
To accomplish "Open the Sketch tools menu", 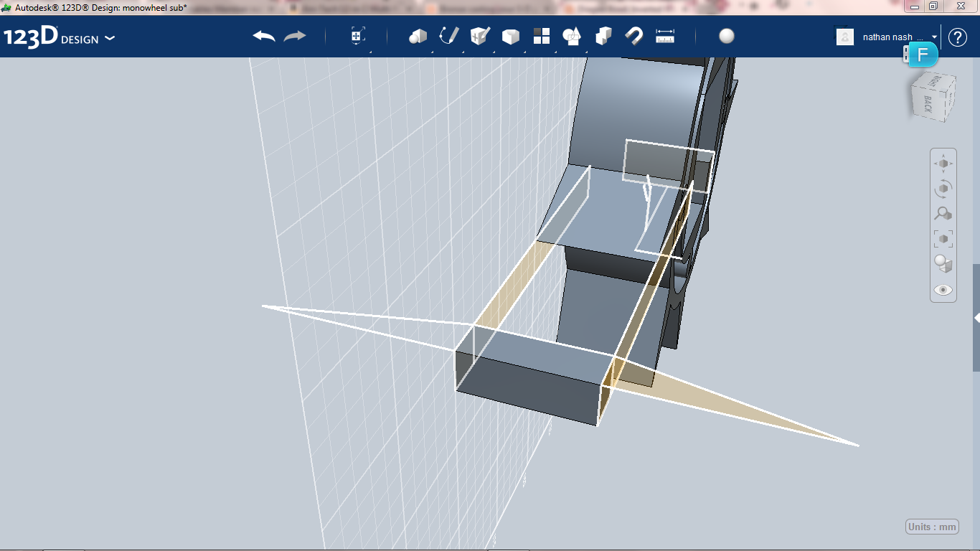I will tap(448, 36).
